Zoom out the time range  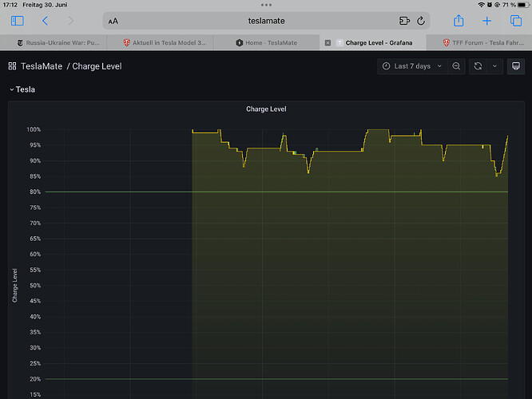coord(456,66)
